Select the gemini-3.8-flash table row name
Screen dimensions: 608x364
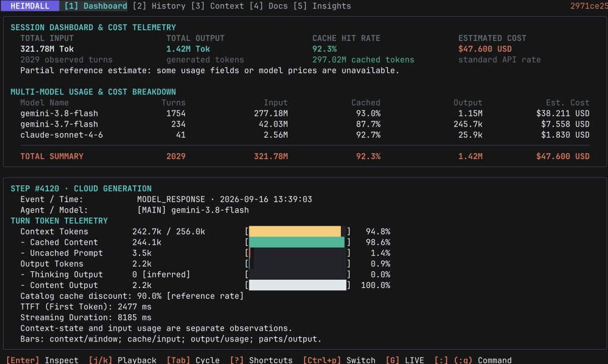59,113
